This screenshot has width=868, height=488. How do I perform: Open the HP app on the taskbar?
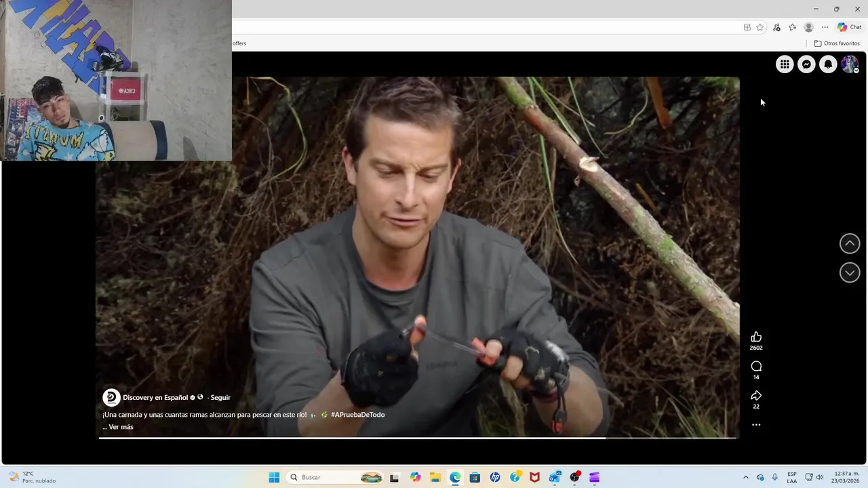pos(495,477)
